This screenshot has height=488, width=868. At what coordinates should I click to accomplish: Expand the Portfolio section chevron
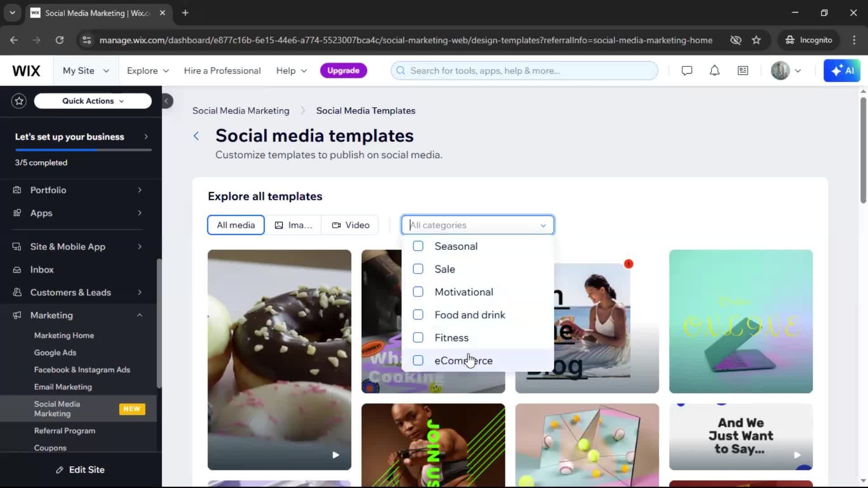coord(140,190)
